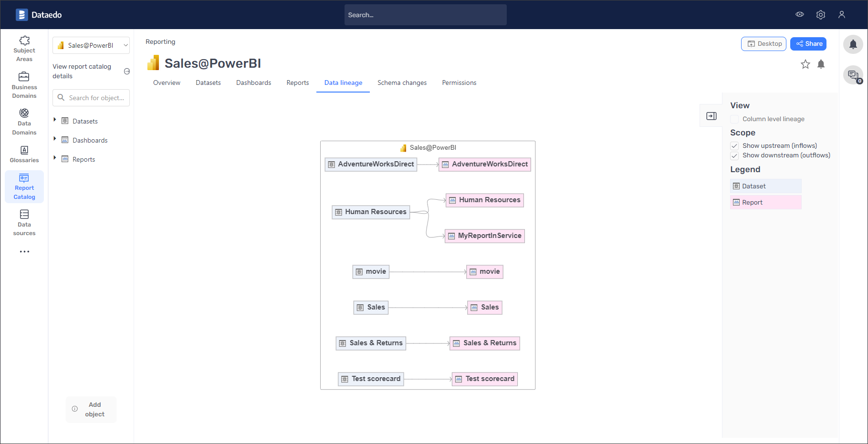Click the eye icon in top bar

(800, 14)
